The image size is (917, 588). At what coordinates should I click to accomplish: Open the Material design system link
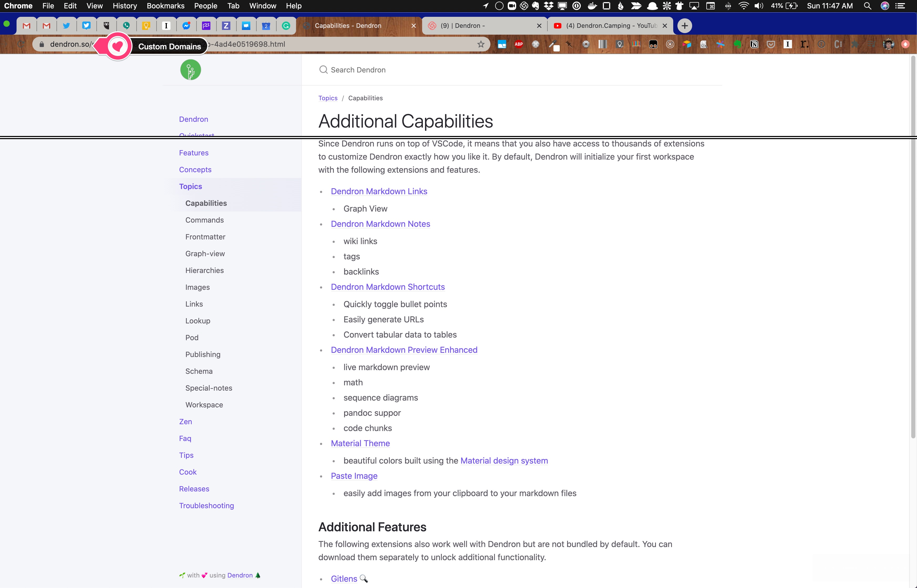pos(504,461)
